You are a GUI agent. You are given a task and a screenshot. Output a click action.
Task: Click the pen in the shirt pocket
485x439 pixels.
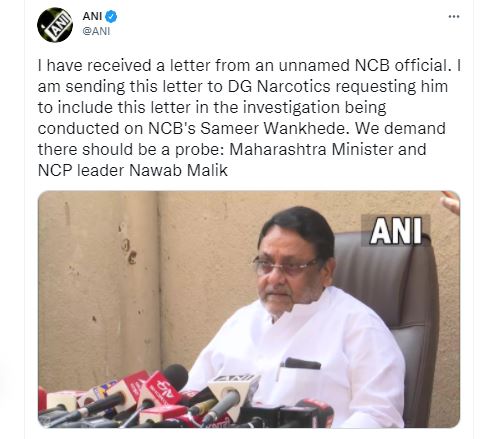[302, 363]
